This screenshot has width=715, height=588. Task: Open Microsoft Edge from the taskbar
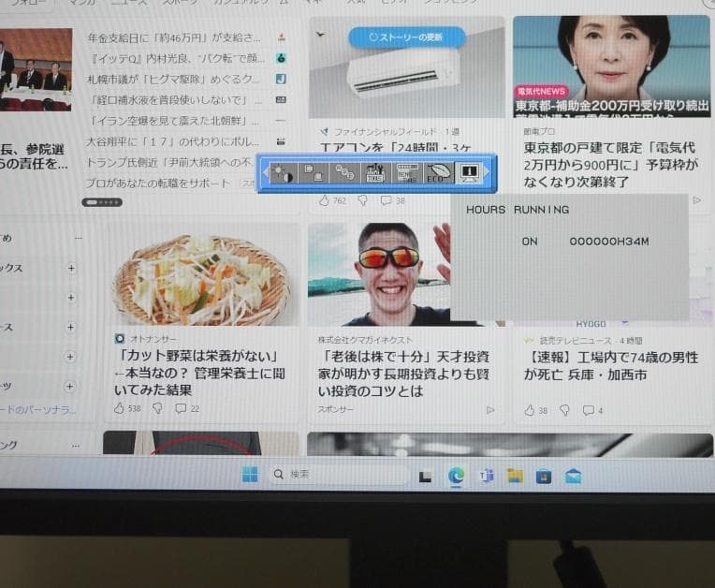point(456,476)
